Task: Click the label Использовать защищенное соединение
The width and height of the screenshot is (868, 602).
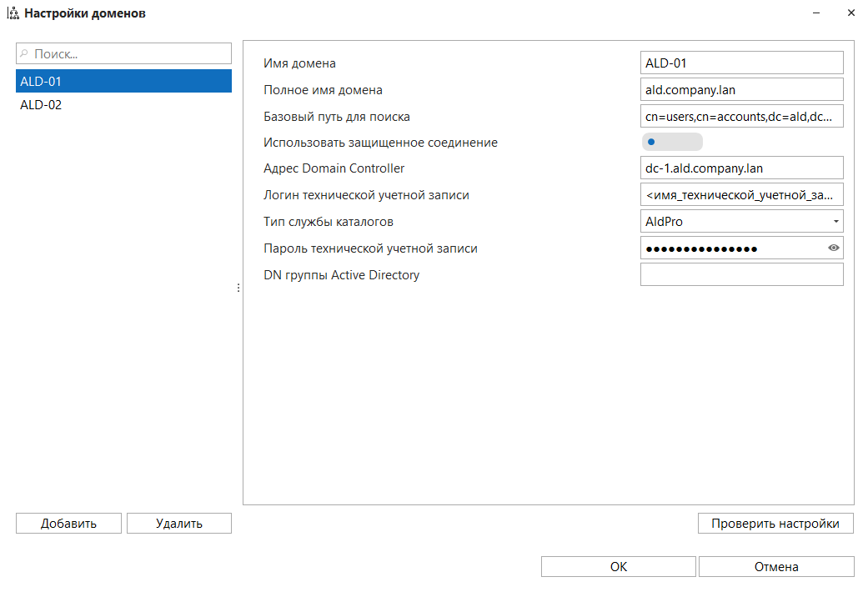Action: pos(380,143)
